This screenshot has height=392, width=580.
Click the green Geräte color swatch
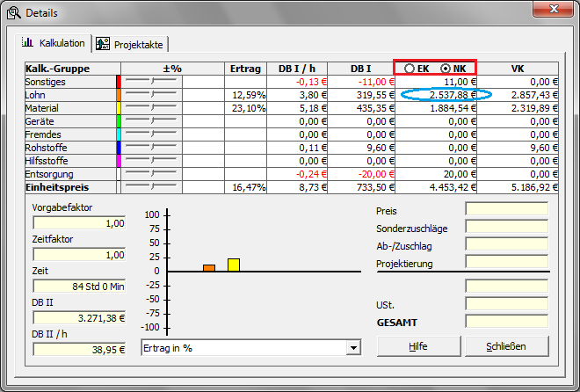[119, 121]
